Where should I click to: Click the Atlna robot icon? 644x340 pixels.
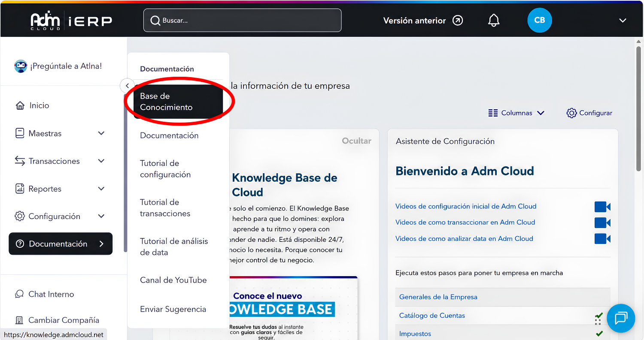pyautogui.click(x=21, y=66)
